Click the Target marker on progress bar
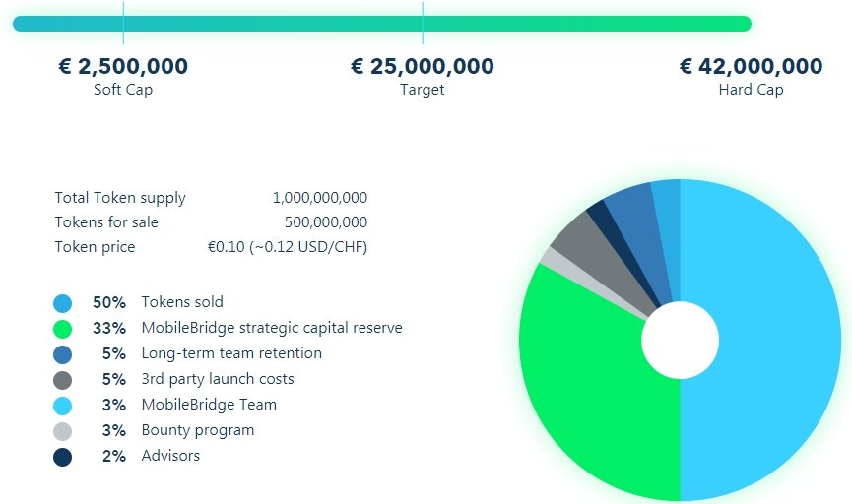The width and height of the screenshot is (852, 504). tap(423, 24)
